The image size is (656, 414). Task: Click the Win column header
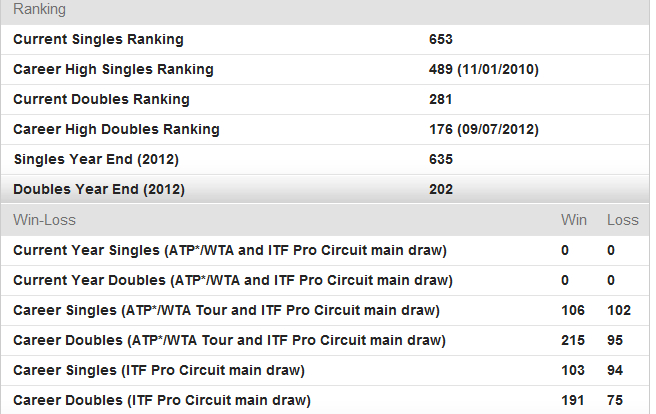[x=574, y=220]
